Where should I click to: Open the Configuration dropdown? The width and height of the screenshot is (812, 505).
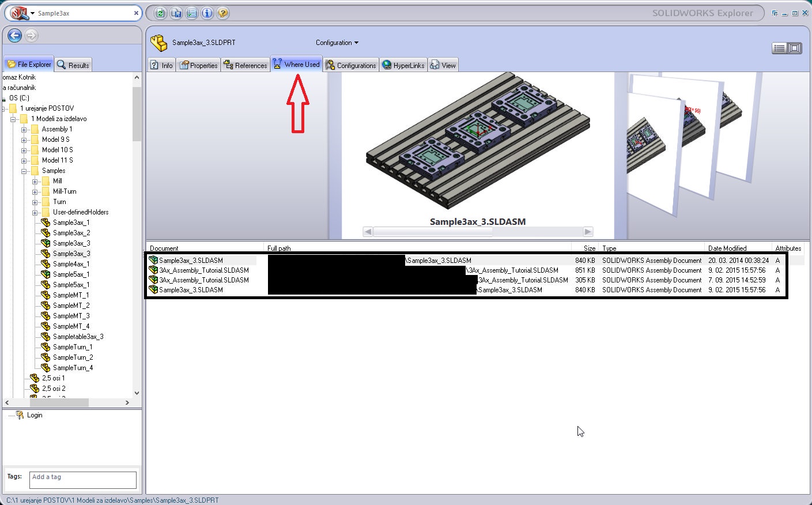337,43
